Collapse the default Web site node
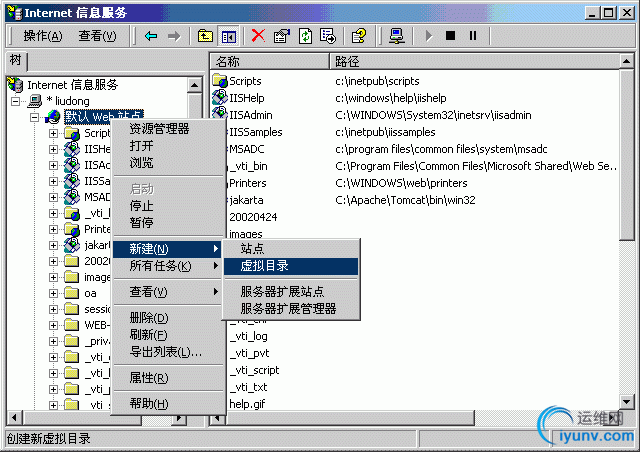This screenshot has height=452, width=640. [35, 118]
